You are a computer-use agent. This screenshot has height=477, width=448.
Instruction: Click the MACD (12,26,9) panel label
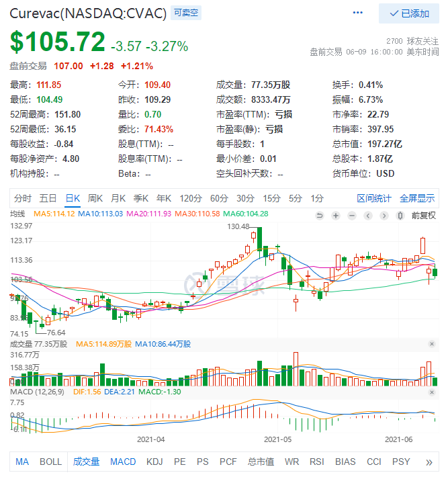tap(37, 392)
